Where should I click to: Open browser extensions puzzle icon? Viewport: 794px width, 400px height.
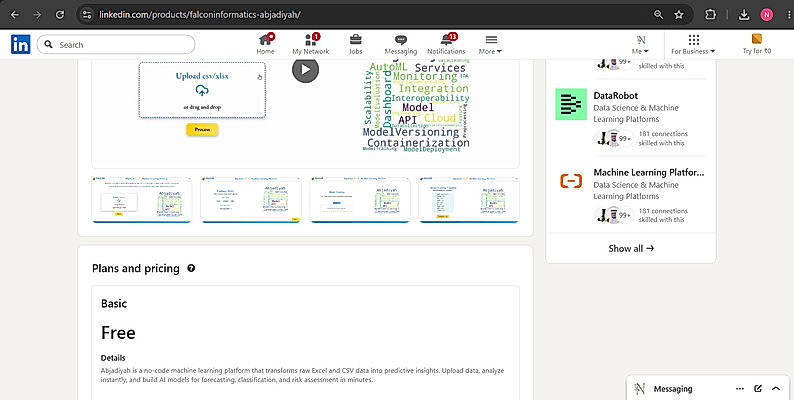710,15
